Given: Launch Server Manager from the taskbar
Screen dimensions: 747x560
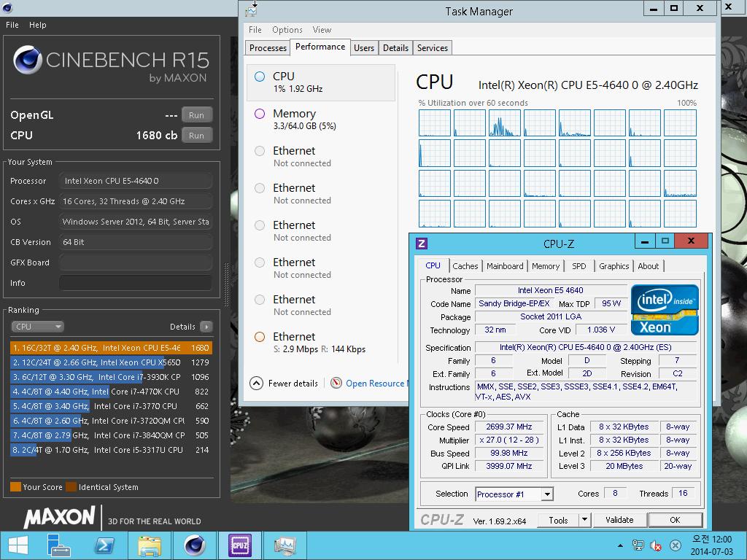Looking at the screenshot, I should (x=58, y=545).
